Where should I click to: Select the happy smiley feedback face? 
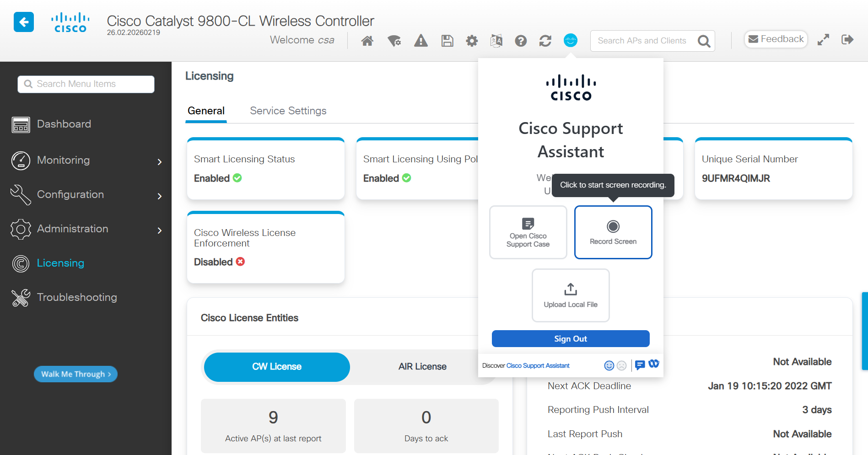tap(609, 365)
